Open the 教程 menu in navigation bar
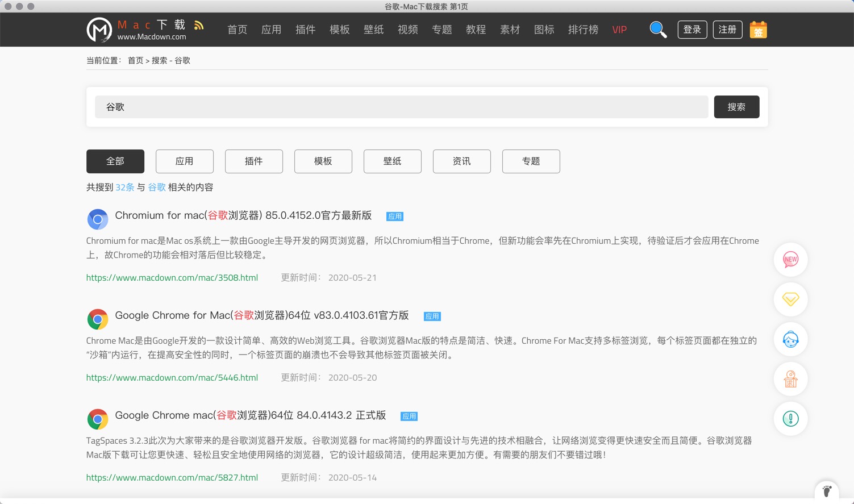This screenshot has width=854, height=504. (x=476, y=30)
